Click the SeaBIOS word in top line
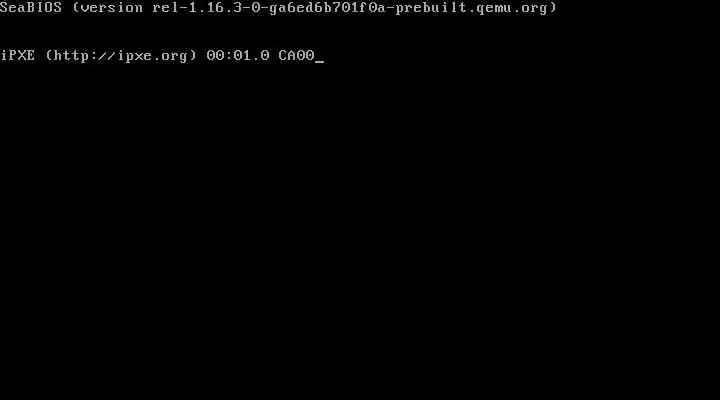 pos(31,8)
